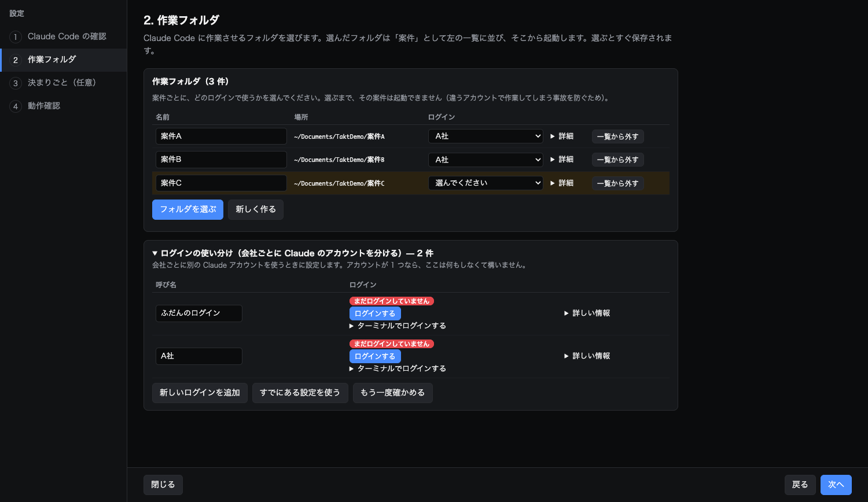The width and height of the screenshot is (868, 502).
Task: Click the ふだんのログイン name field
Action: (x=199, y=313)
